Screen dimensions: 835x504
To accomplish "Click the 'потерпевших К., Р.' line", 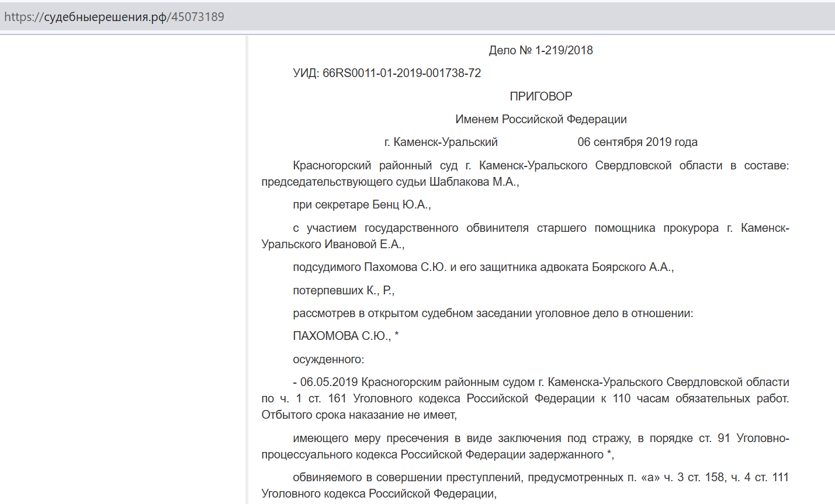I will [344, 290].
